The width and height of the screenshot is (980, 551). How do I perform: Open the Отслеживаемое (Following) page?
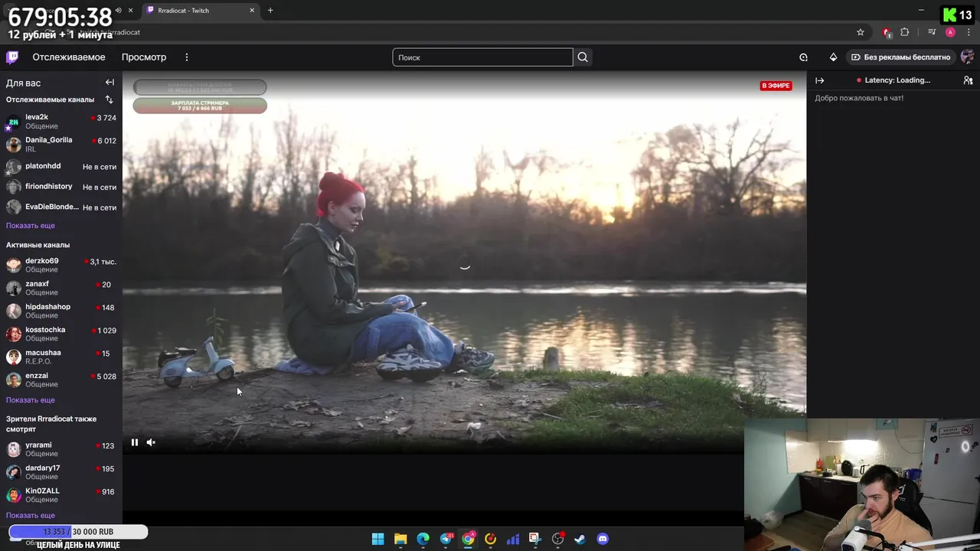[69, 57]
